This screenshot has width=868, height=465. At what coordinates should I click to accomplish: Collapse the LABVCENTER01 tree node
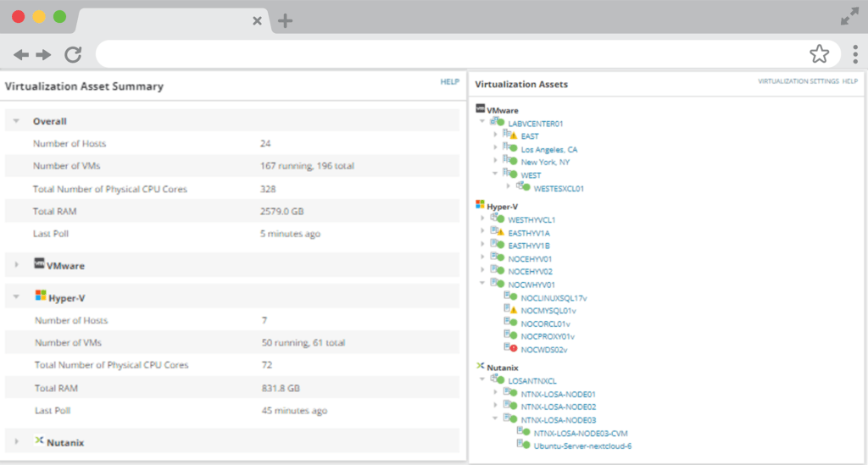pyautogui.click(x=482, y=122)
